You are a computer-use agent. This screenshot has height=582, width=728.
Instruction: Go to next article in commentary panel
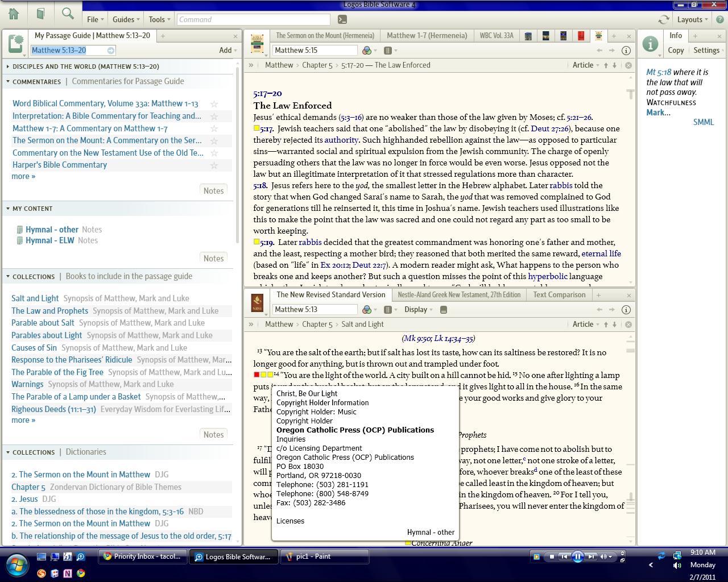click(x=614, y=65)
